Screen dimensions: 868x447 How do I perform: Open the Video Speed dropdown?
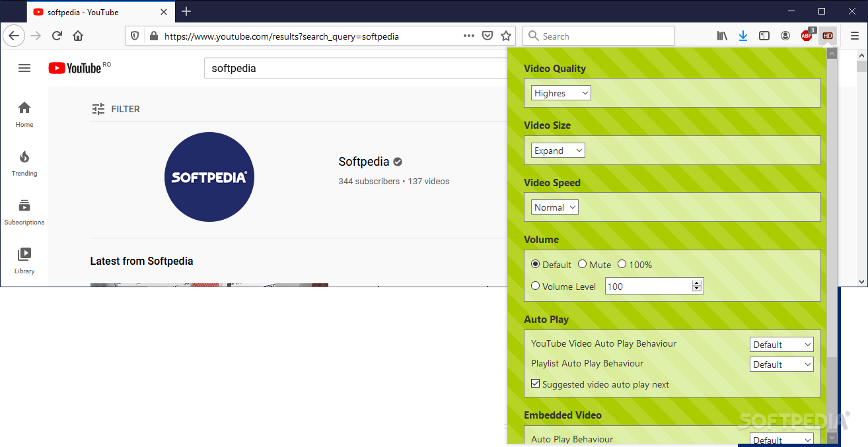pyautogui.click(x=554, y=207)
